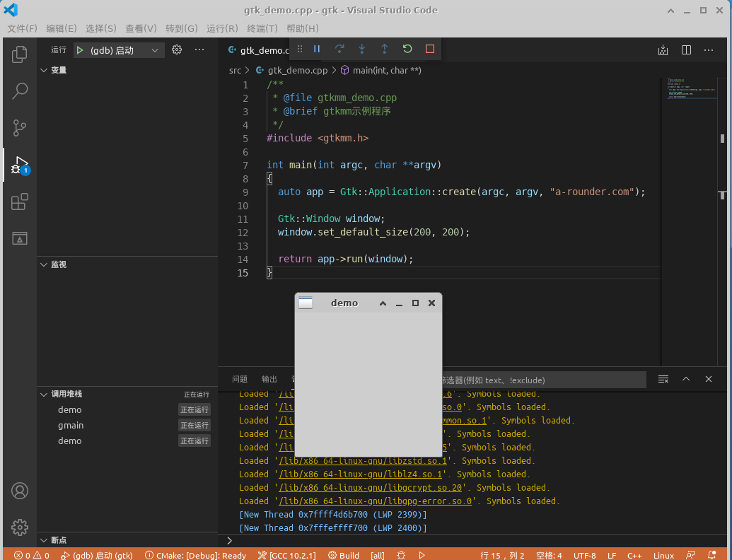Grab the debug toolbar drag handle

click(x=300, y=49)
